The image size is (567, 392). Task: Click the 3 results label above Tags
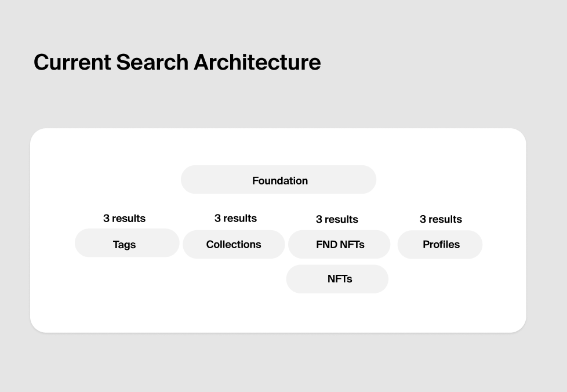point(125,219)
